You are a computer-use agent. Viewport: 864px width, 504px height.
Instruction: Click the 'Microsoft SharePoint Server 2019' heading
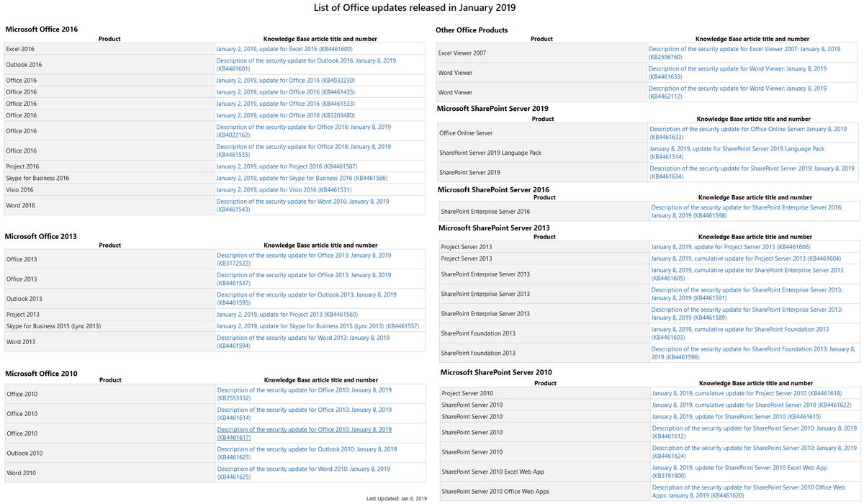click(493, 109)
